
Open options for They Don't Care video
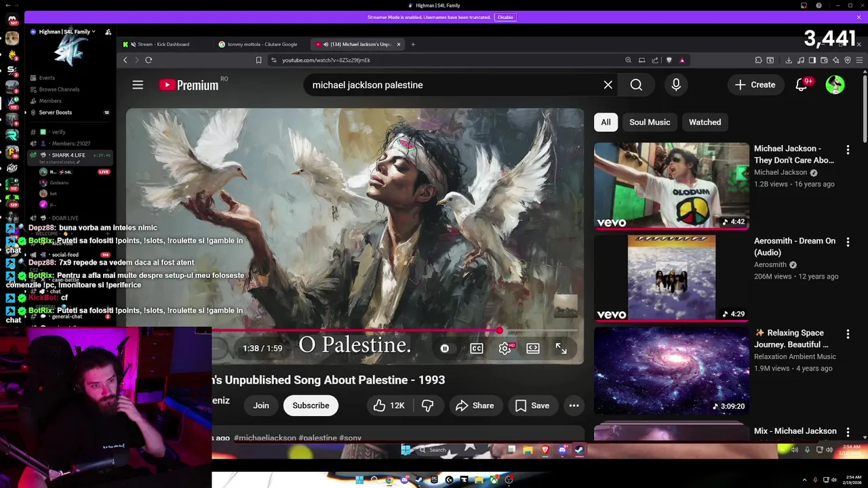click(x=848, y=150)
